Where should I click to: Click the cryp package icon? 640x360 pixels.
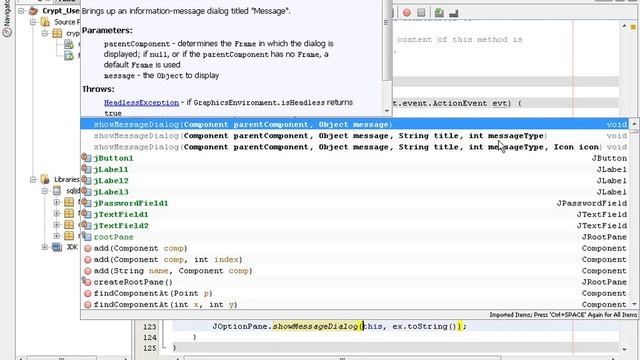click(x=57, y=33)
